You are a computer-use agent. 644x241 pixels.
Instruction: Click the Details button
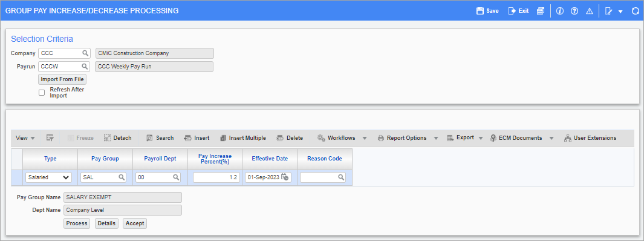107,223
